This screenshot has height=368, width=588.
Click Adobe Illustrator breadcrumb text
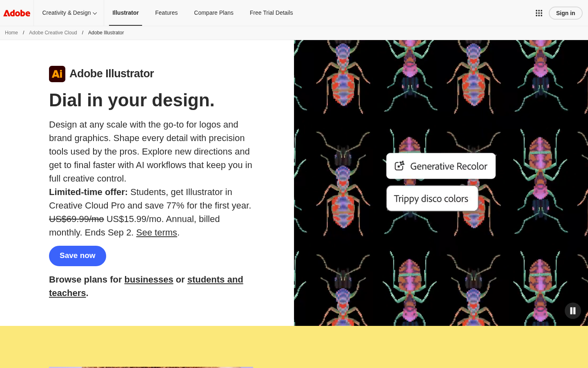click(x=106, y=33)
